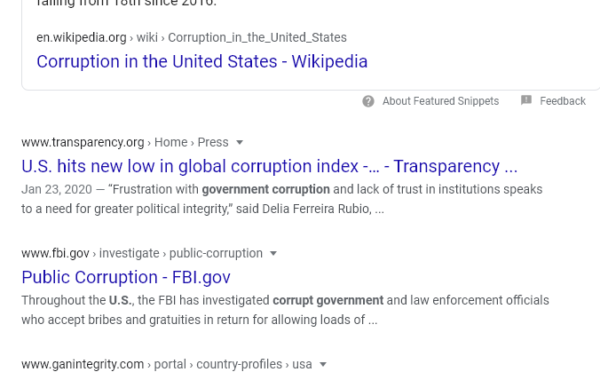Expand the dropdown arrow next to fbi.gov public-corruption
600x380 pixels.
(273, 254)
